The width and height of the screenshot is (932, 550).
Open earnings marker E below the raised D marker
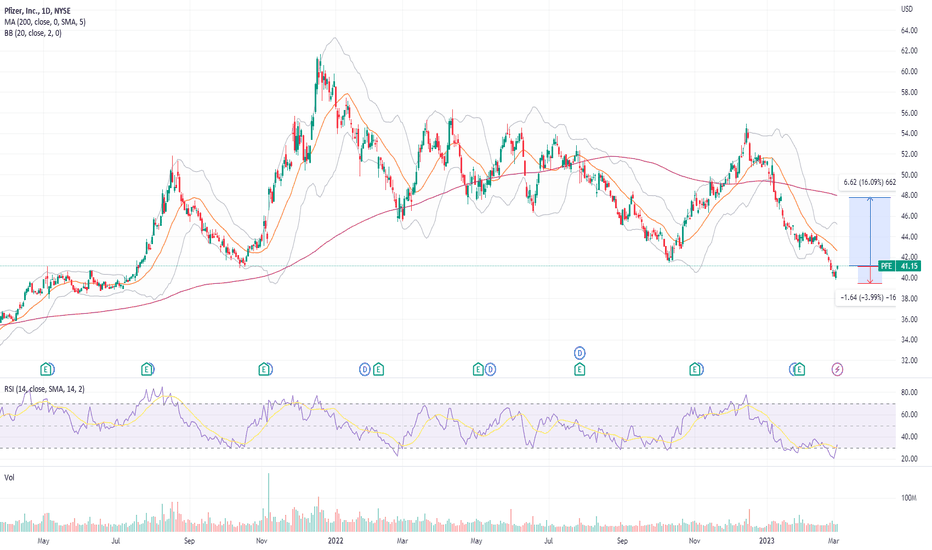click(580, 370)
